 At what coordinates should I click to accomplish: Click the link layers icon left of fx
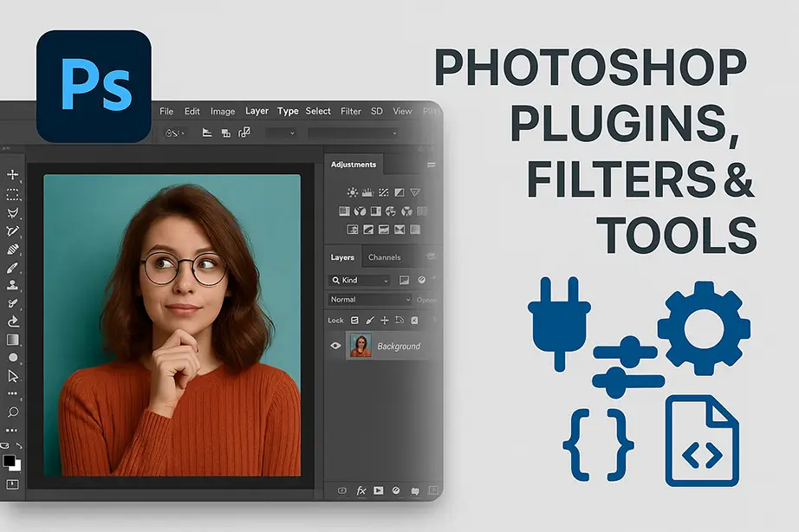click(x=342, y=490)
